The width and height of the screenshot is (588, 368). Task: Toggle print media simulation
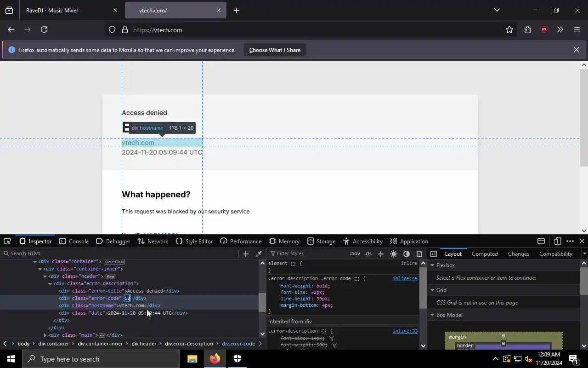(419, 253)
